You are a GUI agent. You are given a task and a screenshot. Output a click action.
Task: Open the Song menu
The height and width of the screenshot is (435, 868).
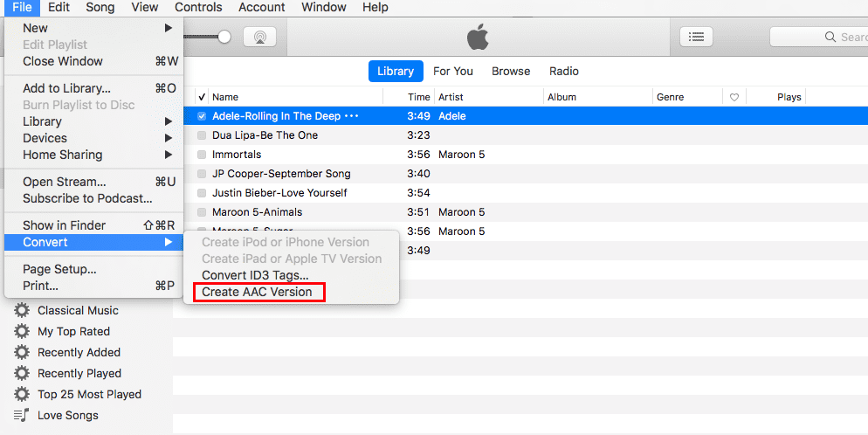[100, 7]
